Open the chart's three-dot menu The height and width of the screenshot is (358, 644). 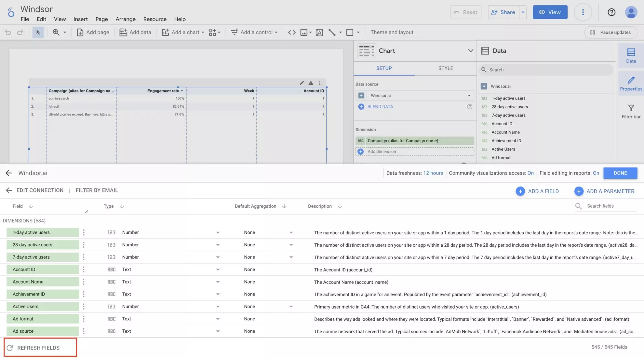tap(320, 83)
